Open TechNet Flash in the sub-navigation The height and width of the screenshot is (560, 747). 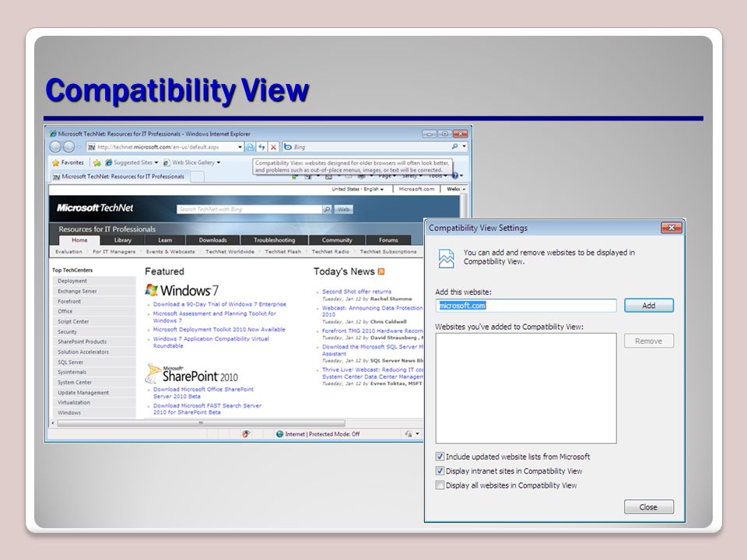283,251
